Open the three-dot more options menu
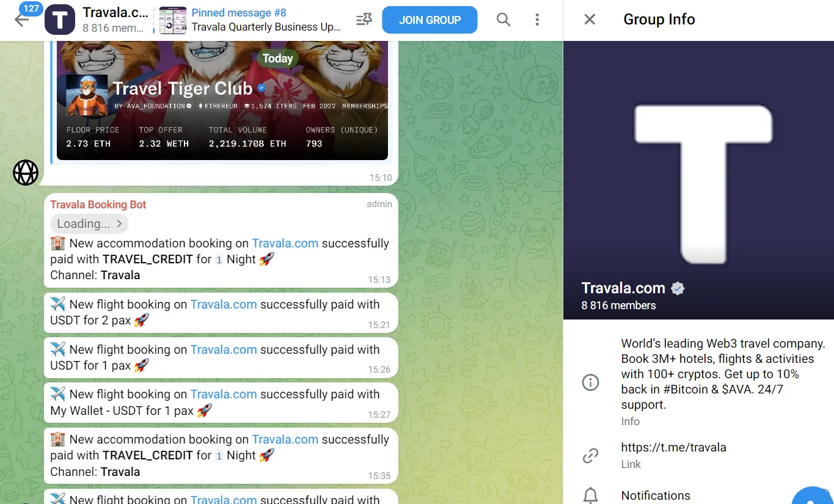Image resolution: width=834 pixels, height=504 pixels. click(x=537, y=20)
